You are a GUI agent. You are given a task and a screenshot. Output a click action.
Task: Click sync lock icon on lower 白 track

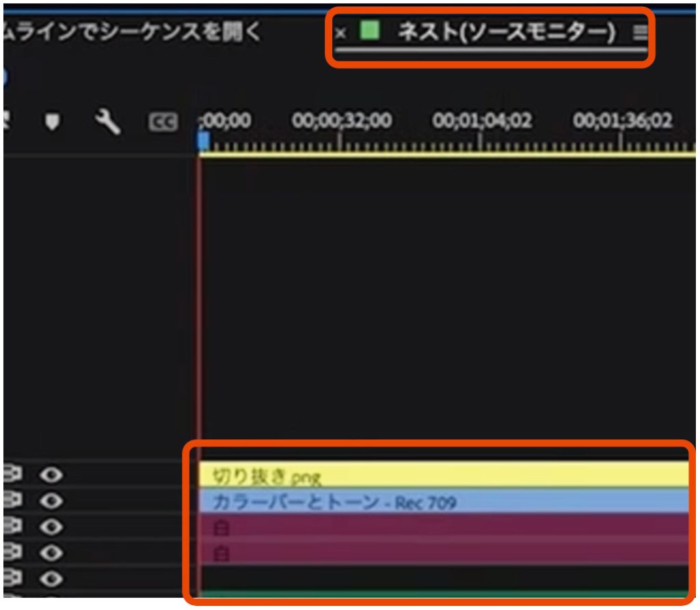click(x=12, y=553)
